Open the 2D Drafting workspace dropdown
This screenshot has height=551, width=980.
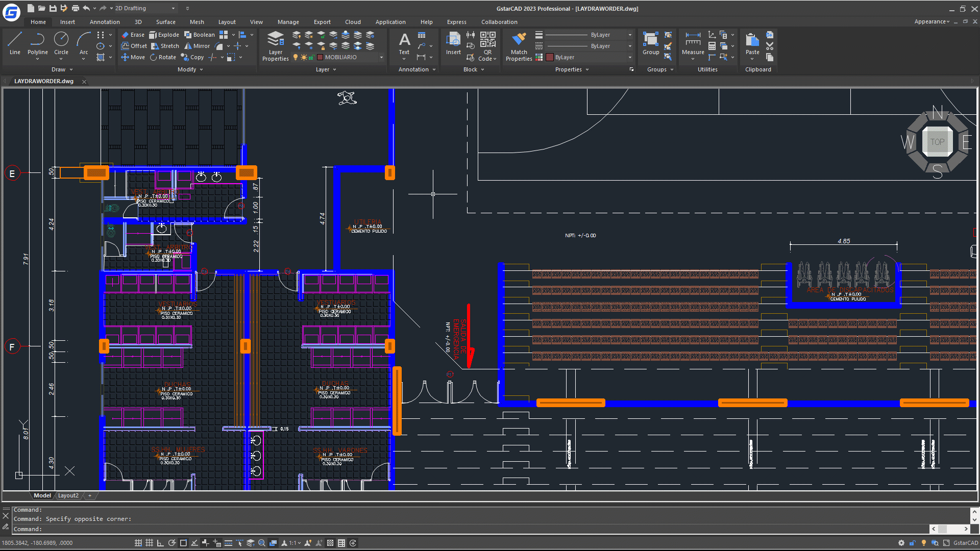point(173,8)
